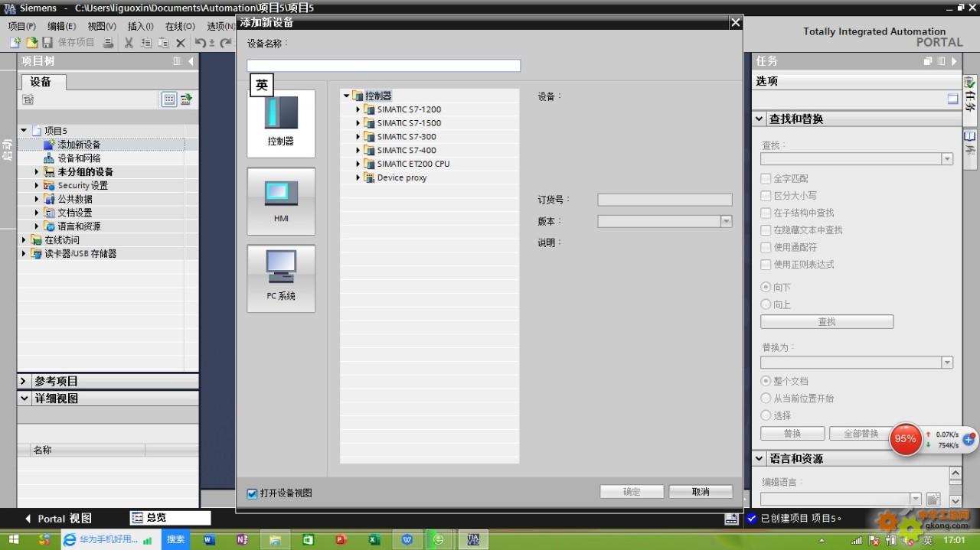Expand the SIMATIC S7-300 folder

click(x=358, y=137)
